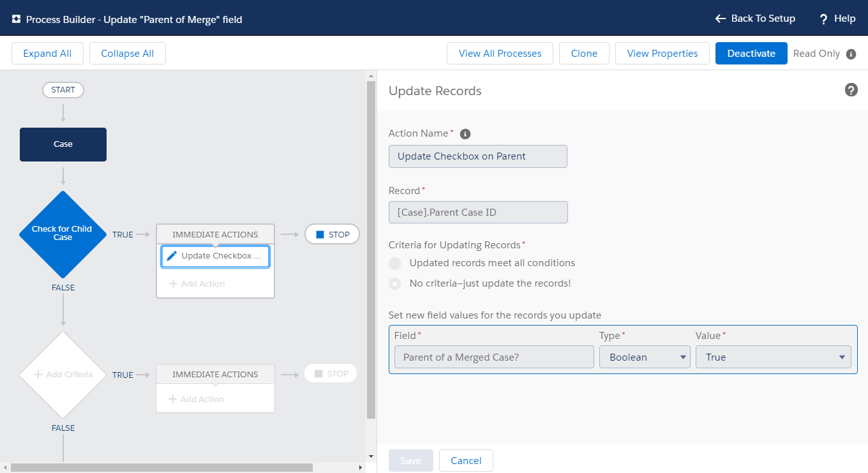The image size is (868, 473).
Task: Open the Value True dropdown
Action: [773, 357]
